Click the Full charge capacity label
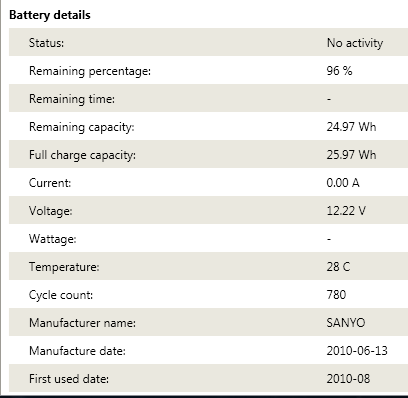 pyautogui.click(x=82, y=155)
